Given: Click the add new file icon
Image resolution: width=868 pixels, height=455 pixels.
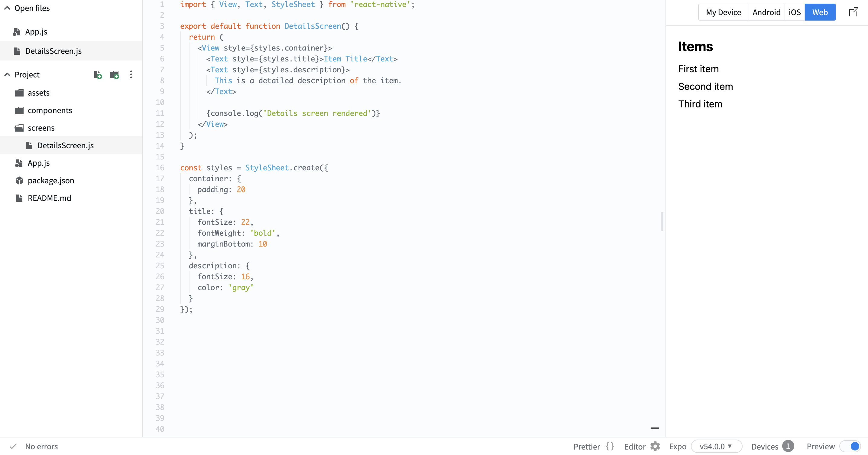Looking at the screenshot, I should [98, 74].
